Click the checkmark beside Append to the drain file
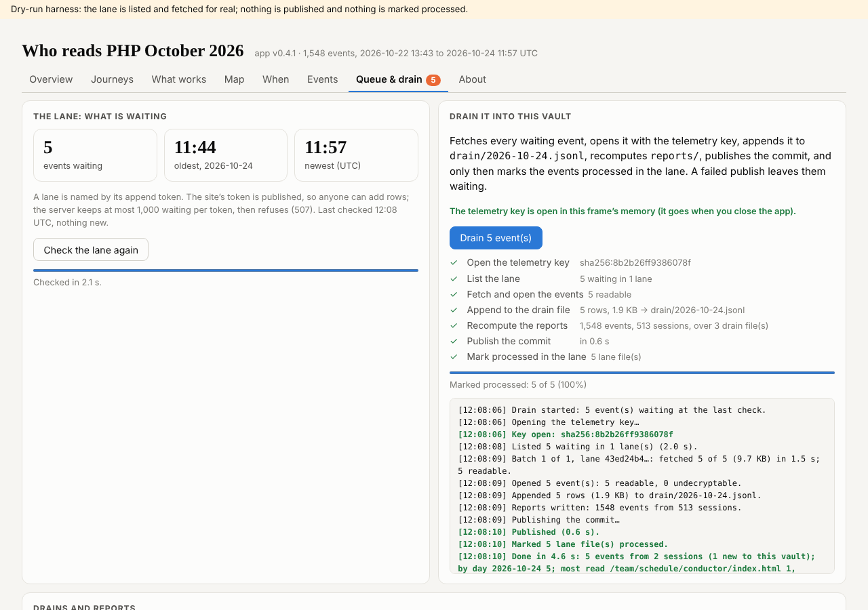Viewport: 868px width, 610px height. (x=454, y=310)
